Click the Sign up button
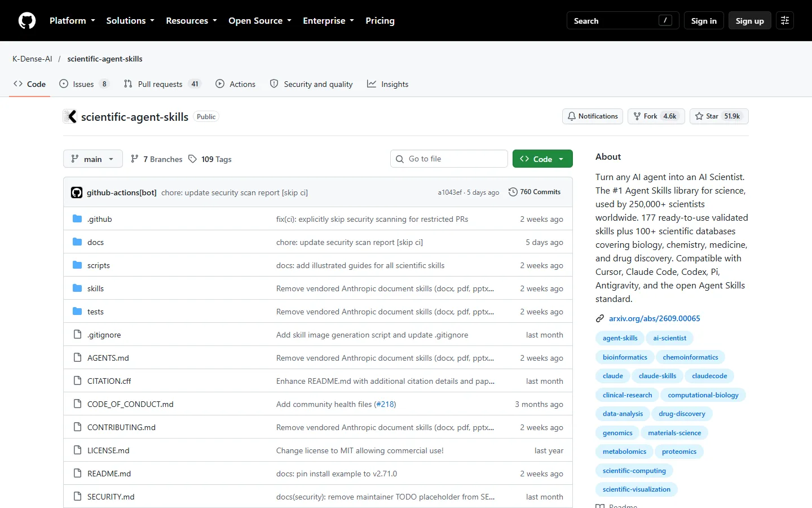The width and height of the screenshot is (812, 508). coord(749,21)
